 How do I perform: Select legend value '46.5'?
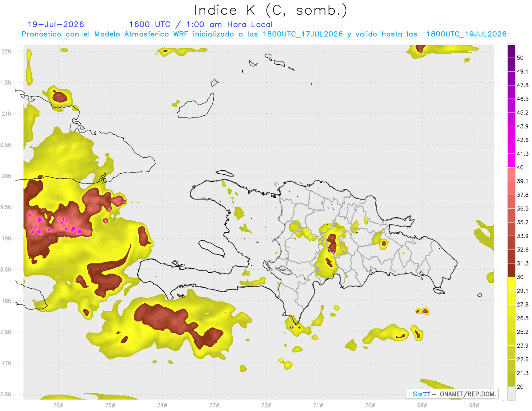[x=523, y=99]
